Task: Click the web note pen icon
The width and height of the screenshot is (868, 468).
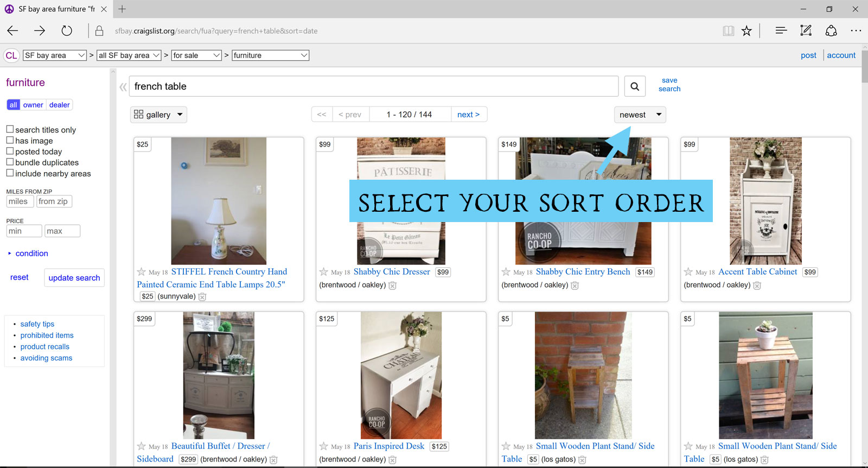Action: point(806,31)
